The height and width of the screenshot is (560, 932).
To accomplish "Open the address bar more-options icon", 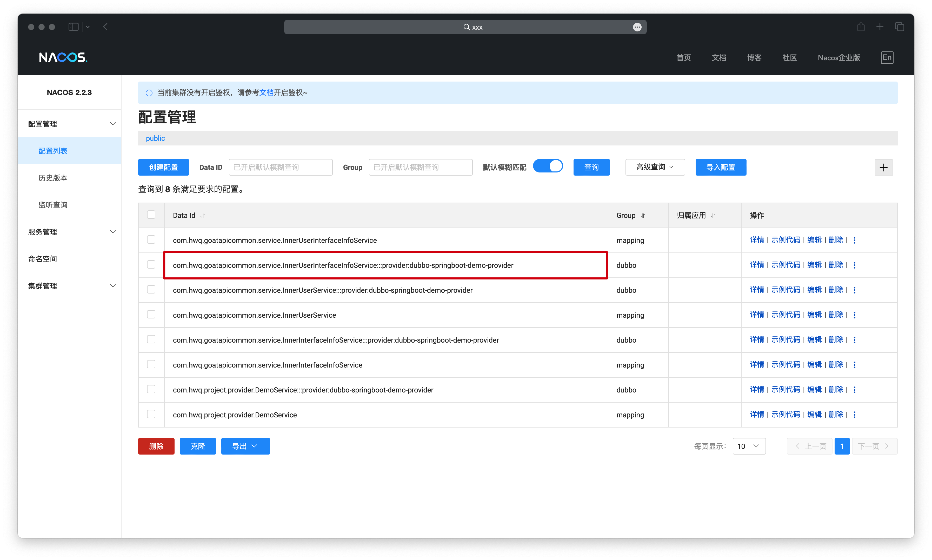I will pos(637,27).
